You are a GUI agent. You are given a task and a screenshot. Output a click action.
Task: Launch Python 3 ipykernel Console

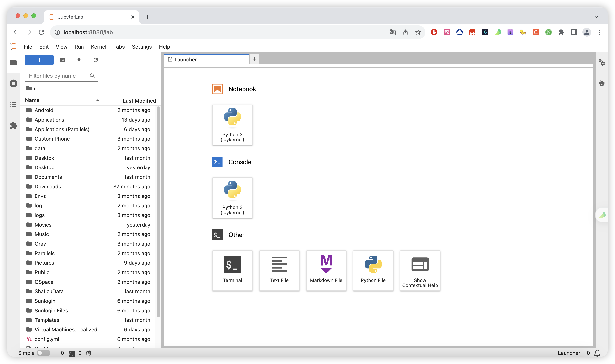(232, 198)
